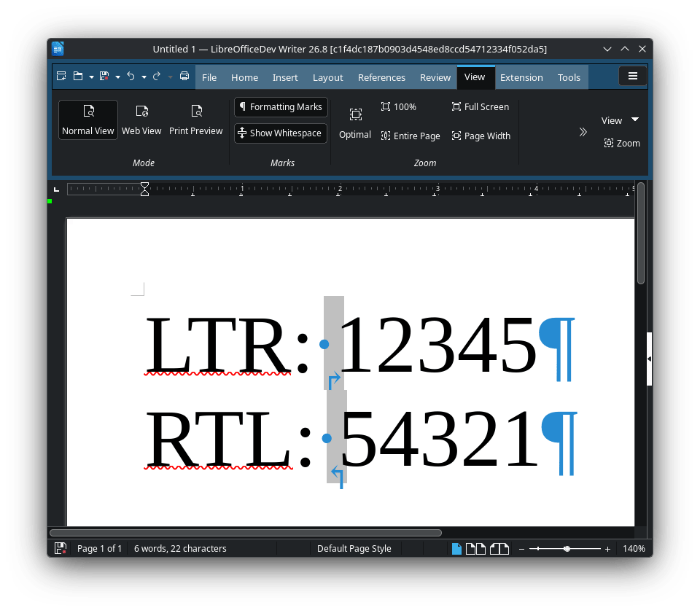Click the vertical scrollbar thumb

pos(641,233)
